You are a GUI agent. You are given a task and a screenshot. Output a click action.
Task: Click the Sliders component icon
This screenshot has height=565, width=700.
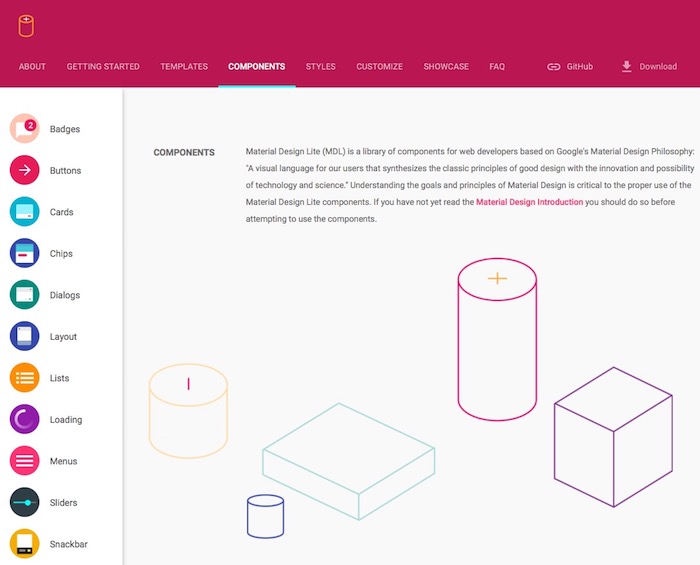pos(25,502)
